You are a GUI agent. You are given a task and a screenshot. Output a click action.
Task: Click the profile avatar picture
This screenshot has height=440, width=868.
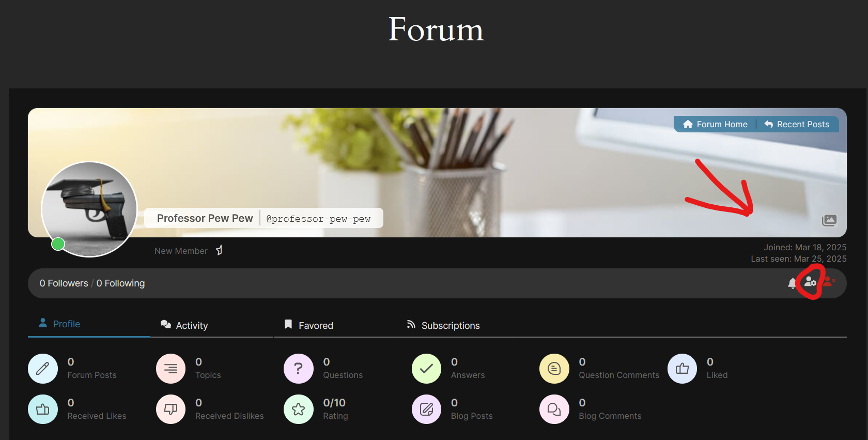pyautogui.click(x=89, y=209)
